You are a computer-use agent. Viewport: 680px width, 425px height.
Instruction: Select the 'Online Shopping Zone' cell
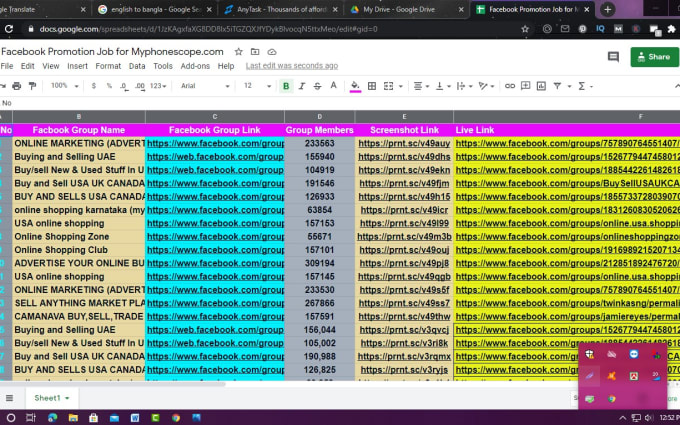coord(78,237)
